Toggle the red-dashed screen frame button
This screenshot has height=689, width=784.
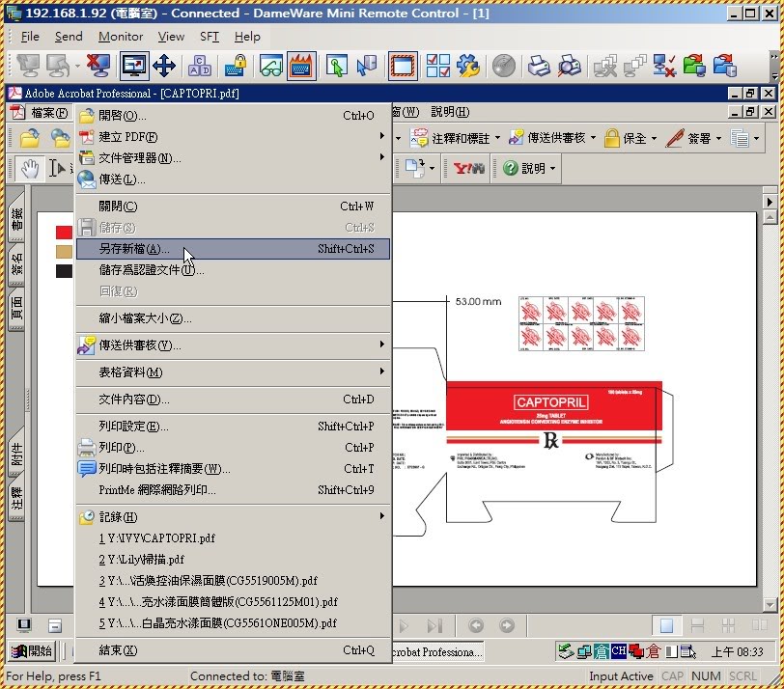click(403, 66)
